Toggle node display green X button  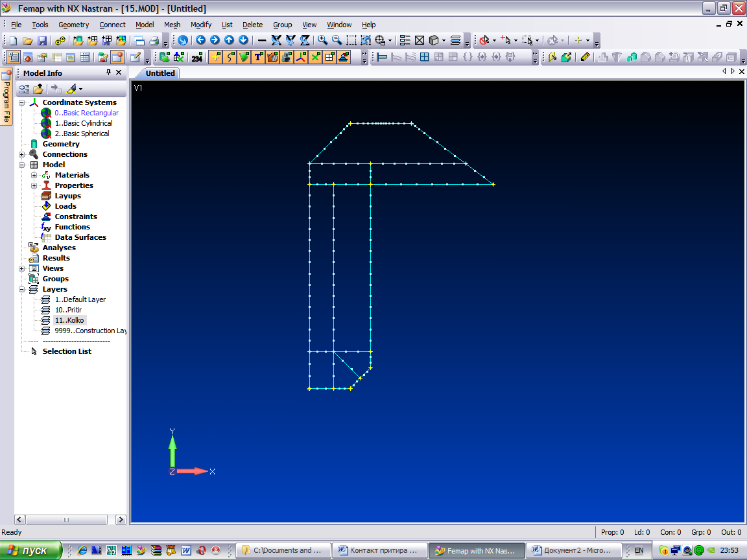[315, 58]
